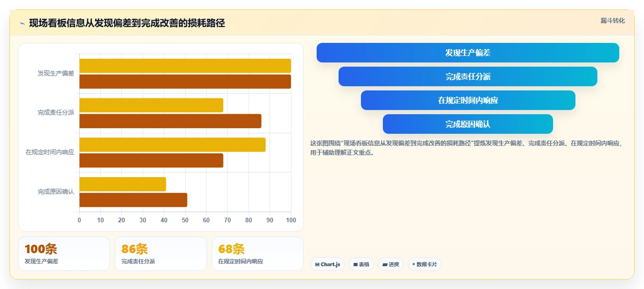Image resolution: width=644 pixels, height=289 pixels.
Task: Select the 完成原因确认 funnel stage
Action: point(468,124)
